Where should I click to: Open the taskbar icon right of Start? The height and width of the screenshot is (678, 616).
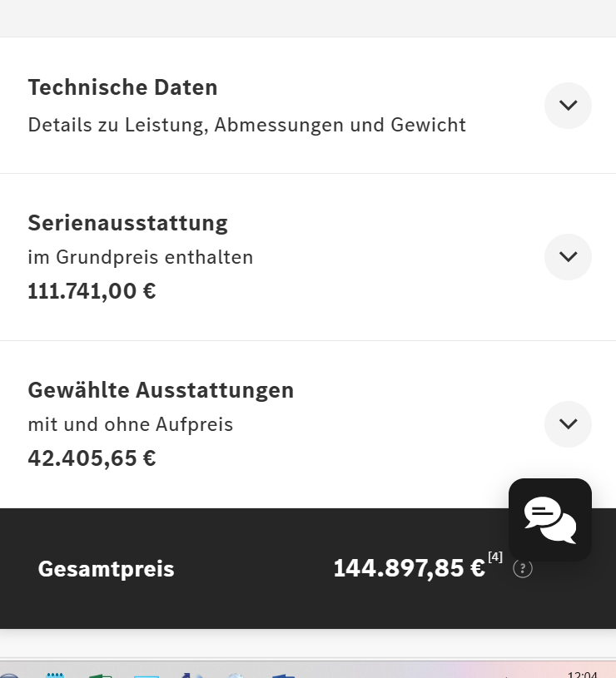coord(55,675)
